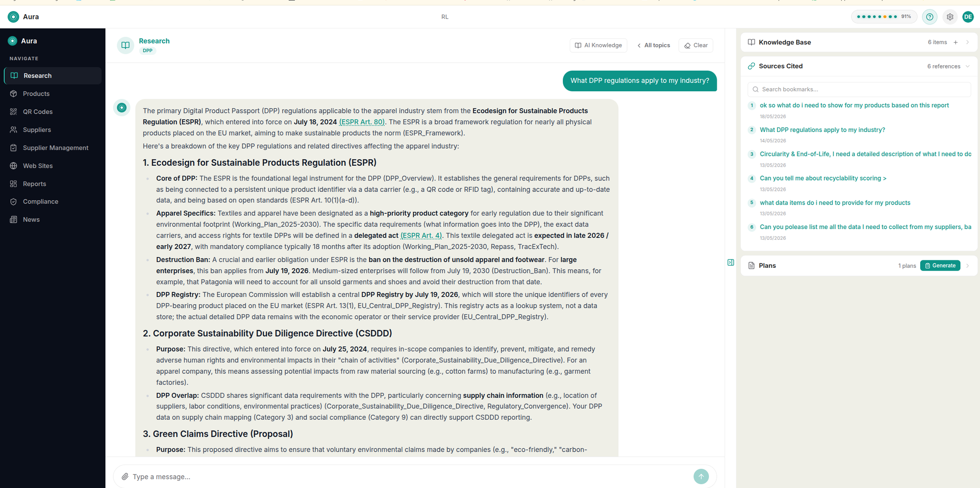Click the Reports sidebar icon
This screenshot has width=980, height=488.
(13, 184)
